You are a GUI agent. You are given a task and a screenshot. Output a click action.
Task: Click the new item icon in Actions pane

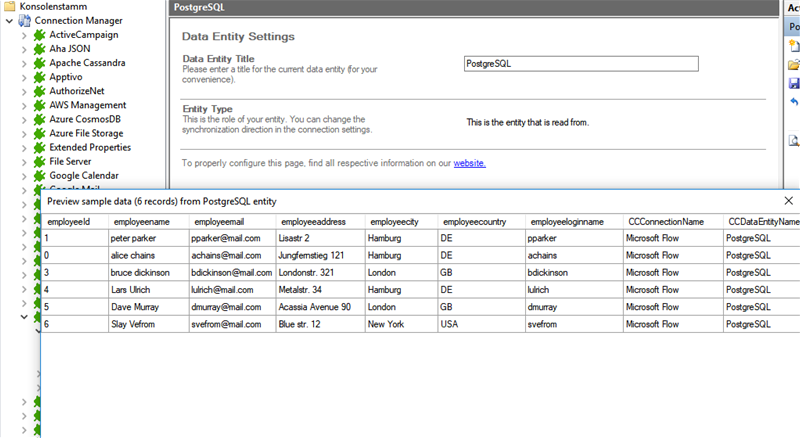(x=794, y=46)
